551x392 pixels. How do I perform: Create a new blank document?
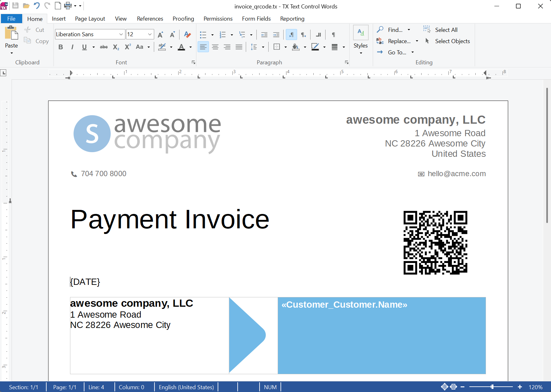[58, 6]
